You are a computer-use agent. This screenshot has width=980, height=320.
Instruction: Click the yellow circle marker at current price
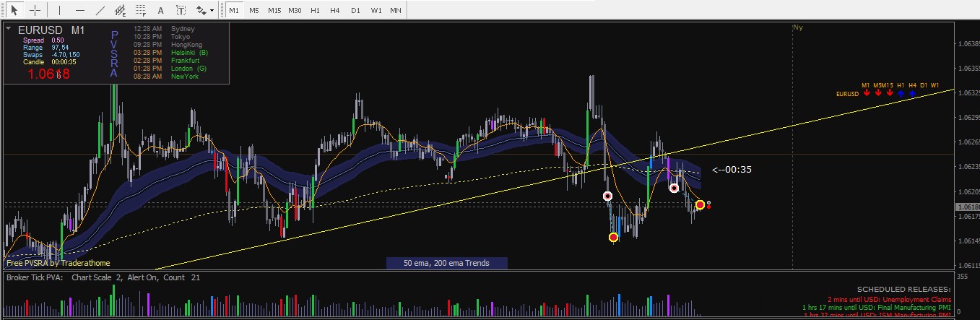point(700,205)
